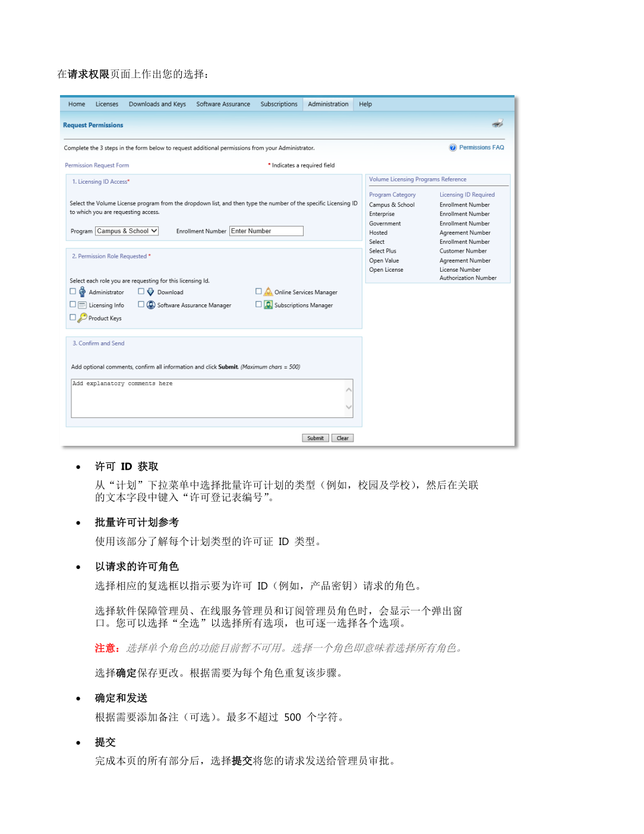Click the Administrator role icon
The height and width of the screenshot is (834, 644).
82,292
